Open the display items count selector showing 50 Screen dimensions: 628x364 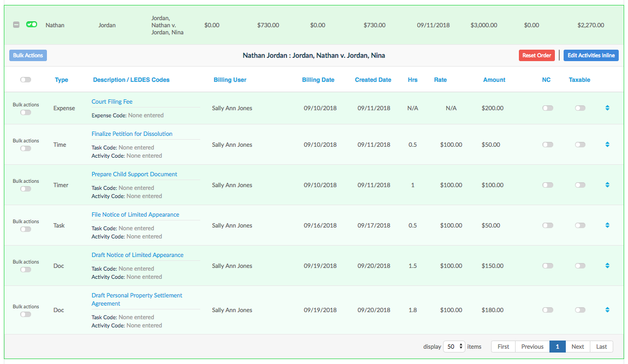[454, 347]
